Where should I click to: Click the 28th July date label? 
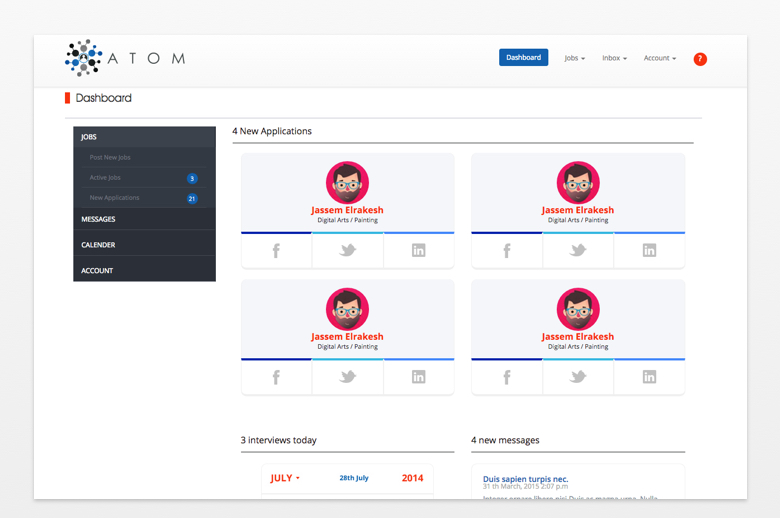[x=354, y=478]
